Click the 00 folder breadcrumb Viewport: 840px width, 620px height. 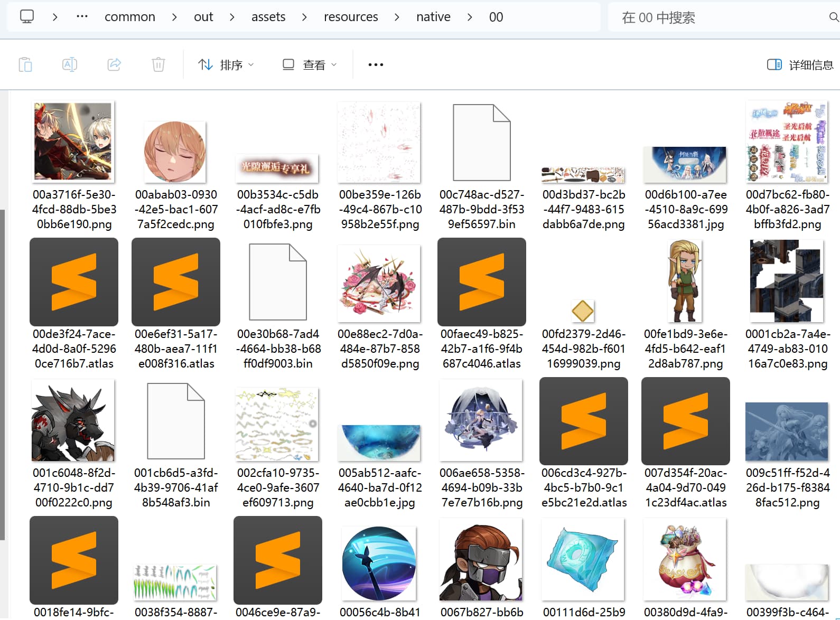[496, 17]
